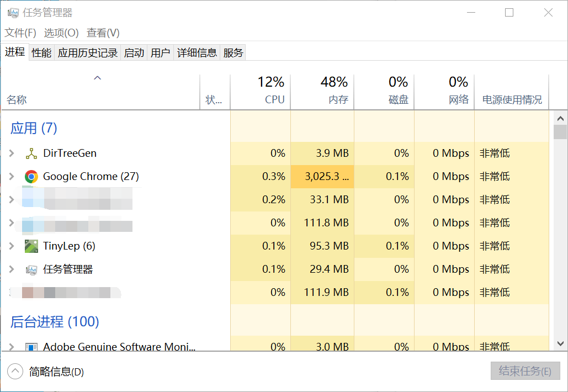
Task: Sort by the 磁盘 column header
Action: point(384,92)
